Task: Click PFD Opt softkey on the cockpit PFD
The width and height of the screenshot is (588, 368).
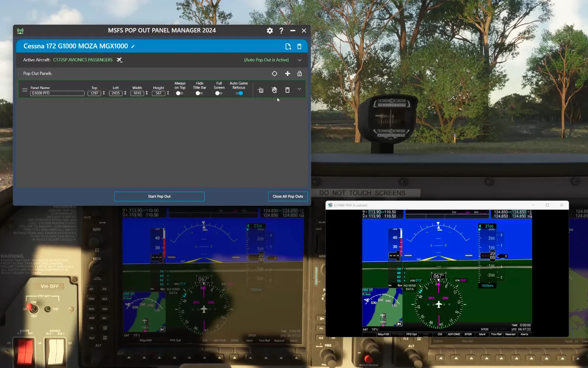Action: pyautogui.click(x=175, y=341)
